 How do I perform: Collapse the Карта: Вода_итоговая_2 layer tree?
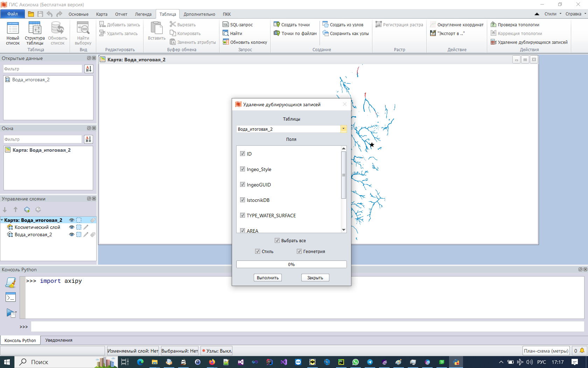click(2, 220)
